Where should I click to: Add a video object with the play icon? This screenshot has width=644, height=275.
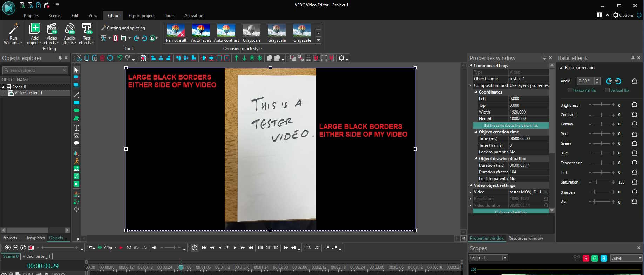point(76,184)
